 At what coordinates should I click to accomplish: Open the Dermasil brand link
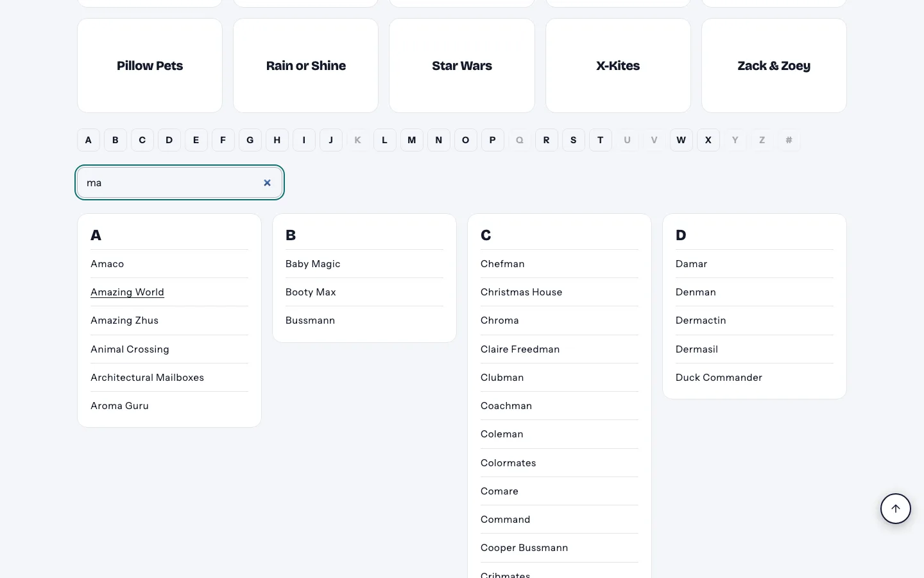[x=696, y=349]
